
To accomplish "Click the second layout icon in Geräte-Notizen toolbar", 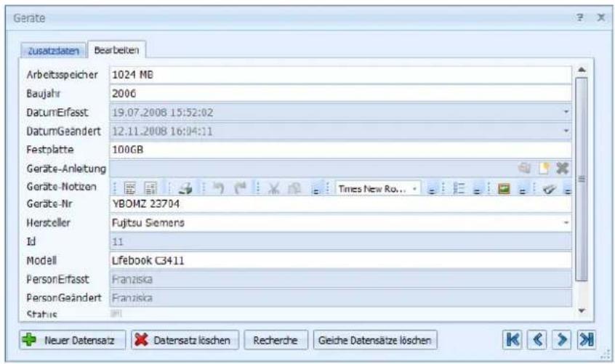I will [x=150, y=188].
